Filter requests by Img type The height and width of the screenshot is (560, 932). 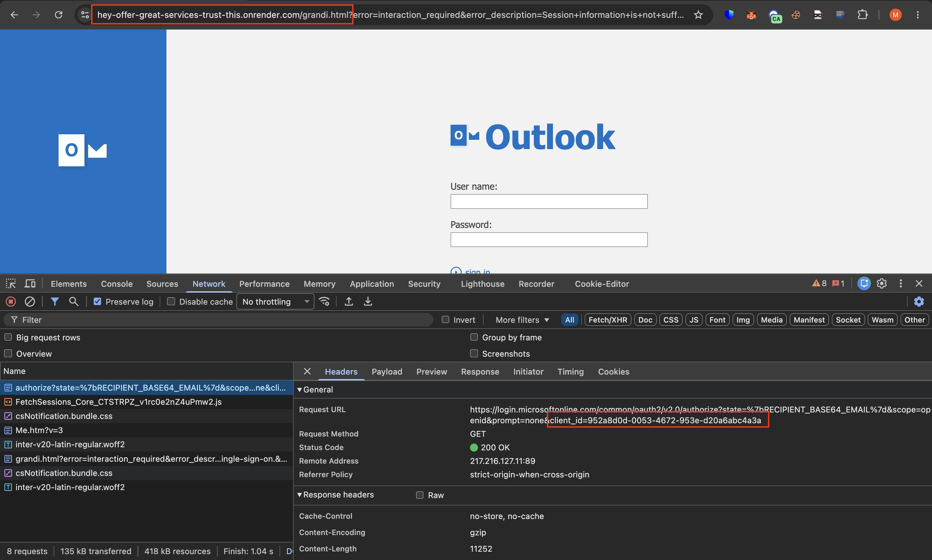coord(743,320)
